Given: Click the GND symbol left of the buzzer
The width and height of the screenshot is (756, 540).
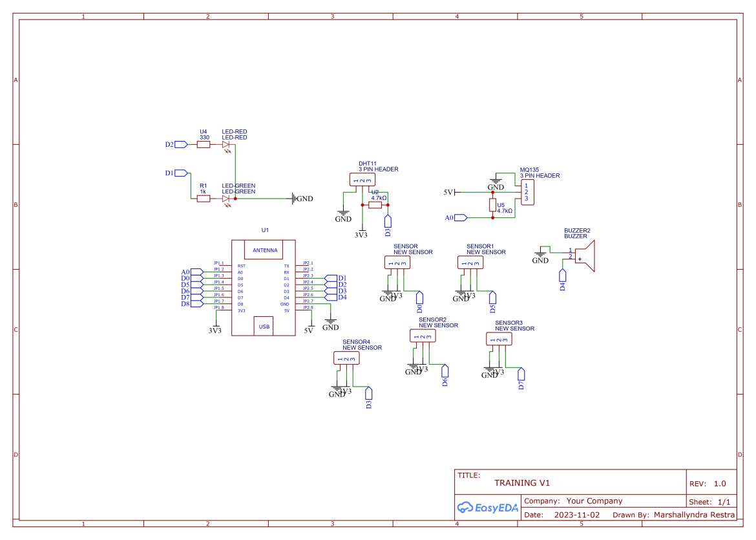Looking at the screenshot, I should coord(540,256).
